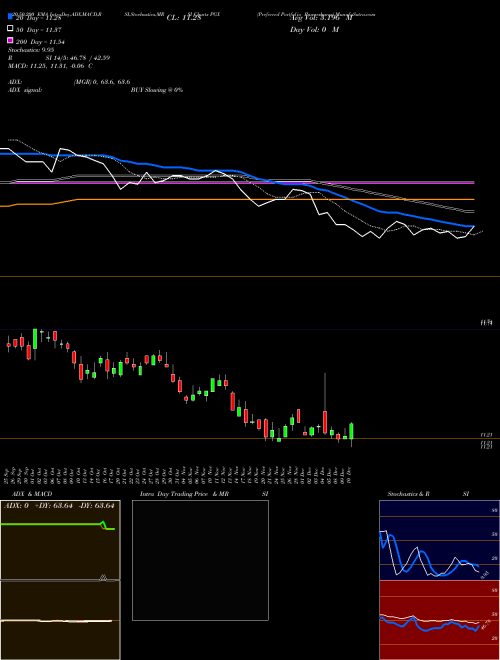This screenshot has width=500, height=660.
Task: Click the 'ADX & MACD' panel title
Action: pyautogui.click(x=32, y=494)
